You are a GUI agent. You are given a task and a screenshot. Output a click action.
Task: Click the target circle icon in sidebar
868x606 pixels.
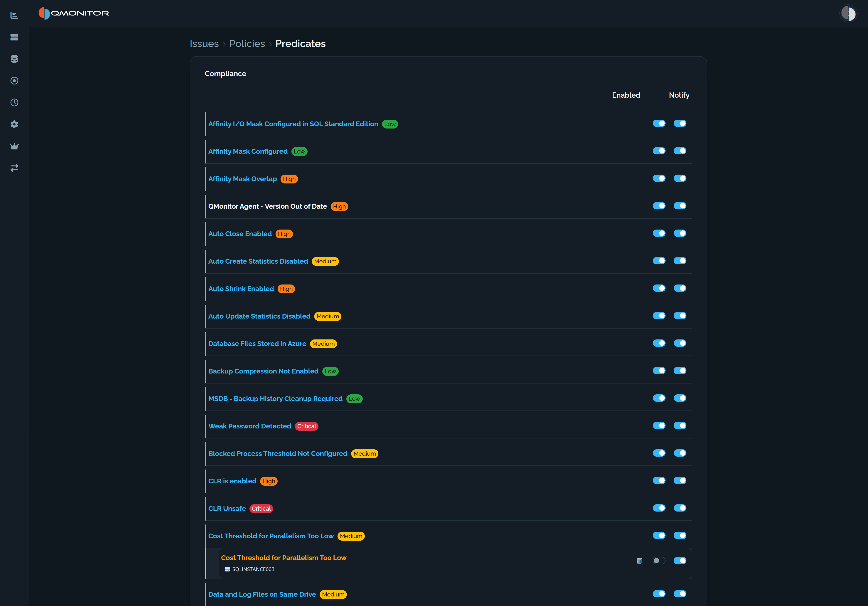(x=14, y=81)
